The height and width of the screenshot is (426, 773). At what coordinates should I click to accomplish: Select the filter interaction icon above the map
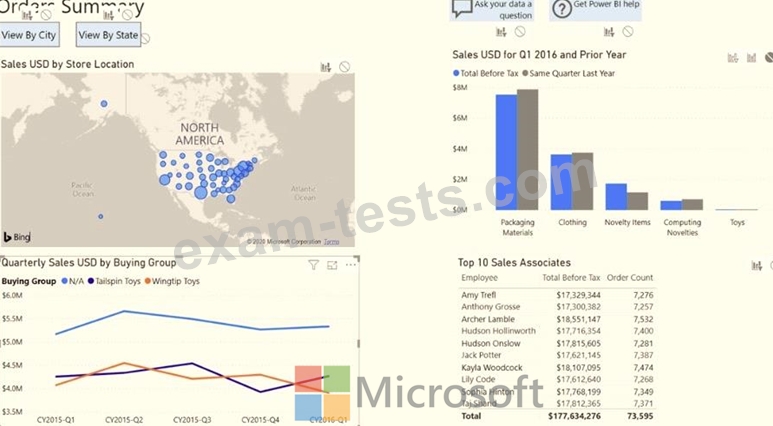click(x=325, y=67)
